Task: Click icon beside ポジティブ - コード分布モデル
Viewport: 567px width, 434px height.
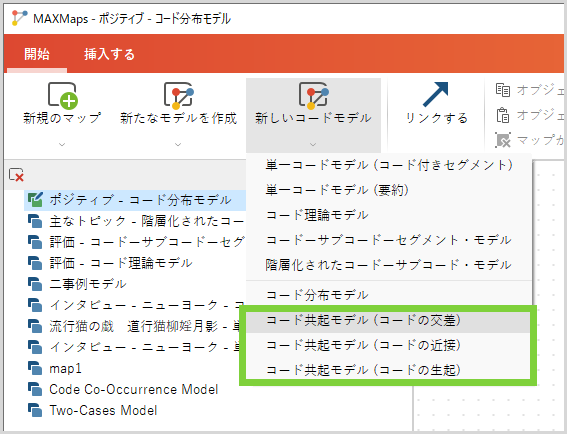Action: click(35, 200)
